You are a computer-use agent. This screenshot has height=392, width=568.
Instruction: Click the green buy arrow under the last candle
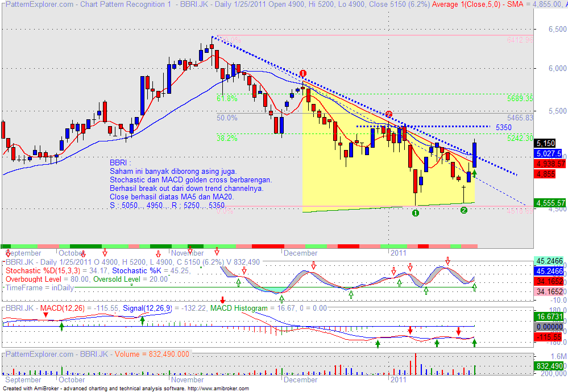[x=475, y=173]
